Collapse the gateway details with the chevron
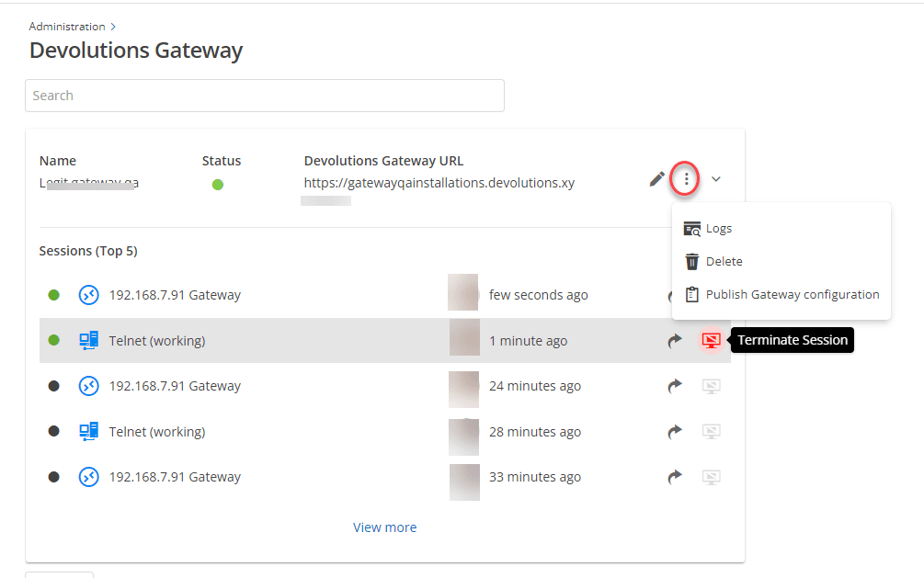The width and height of the screenshot is (924, 578). [x=715, y=179]
